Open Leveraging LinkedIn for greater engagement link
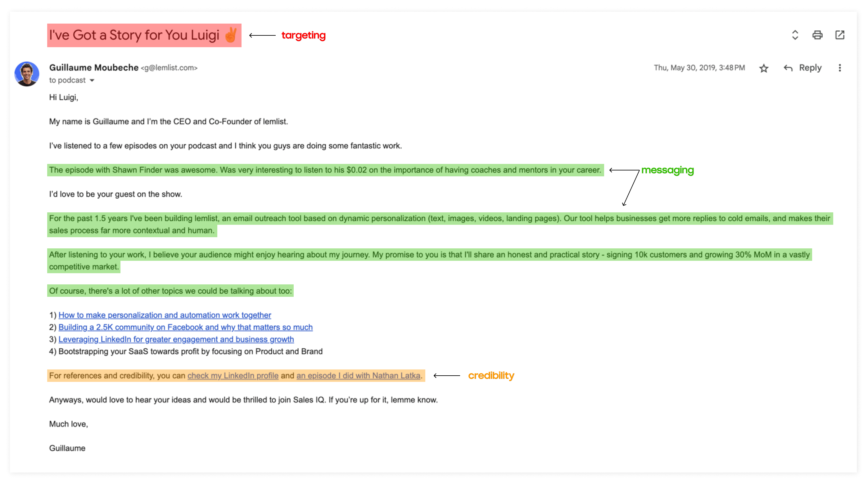This screenshot has height=493, width=868. (x=176, y=339)
